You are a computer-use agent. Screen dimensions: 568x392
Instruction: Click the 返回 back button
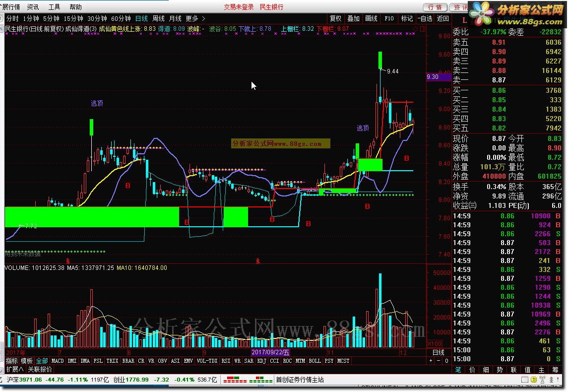[442, 18]
